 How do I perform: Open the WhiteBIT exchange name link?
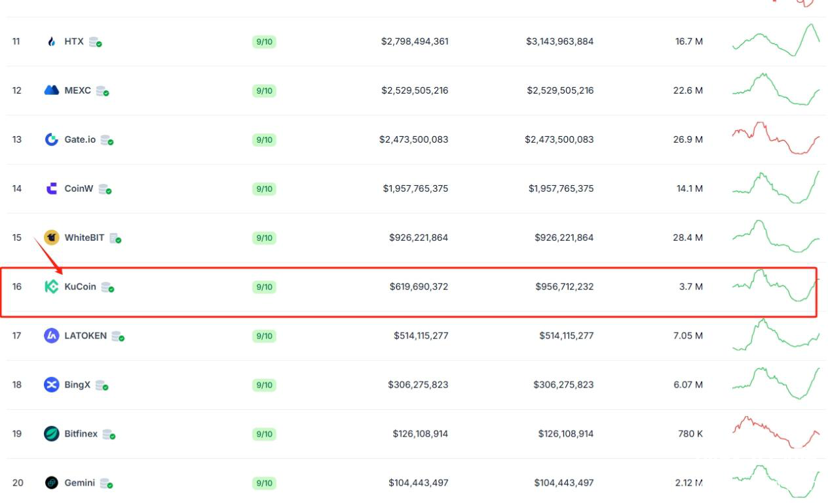pos(84,238)
